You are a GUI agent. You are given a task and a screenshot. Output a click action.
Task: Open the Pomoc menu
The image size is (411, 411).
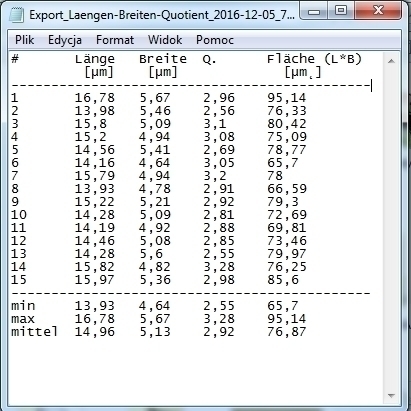point(215,40)
